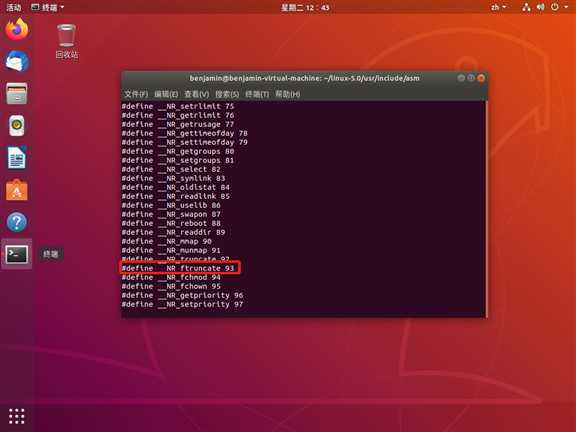Click the line __NR_ftruncate 93
Screen dimensions: 576x432
[178, 268]
